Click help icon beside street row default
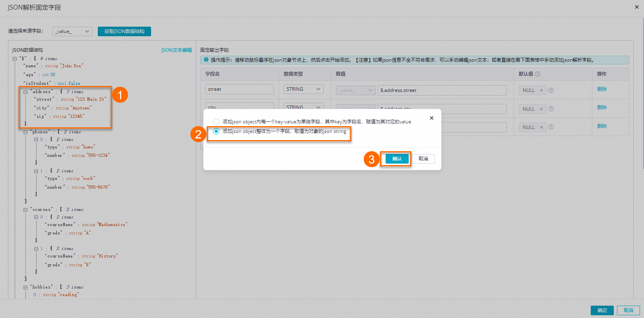The width and height of the screenshot is (644, 318). [551, 90]
